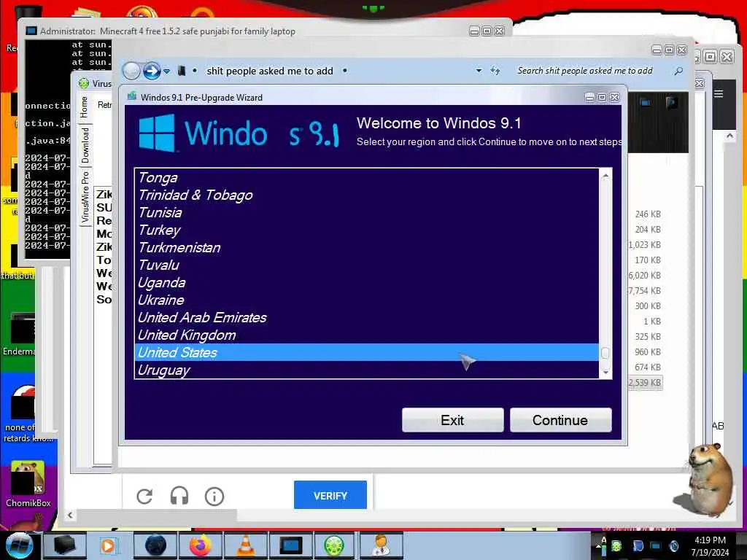Click the folder icon in Explorer address bar
Image resolution: width=747 pixels, height=560 pixels.
point(182,71)
